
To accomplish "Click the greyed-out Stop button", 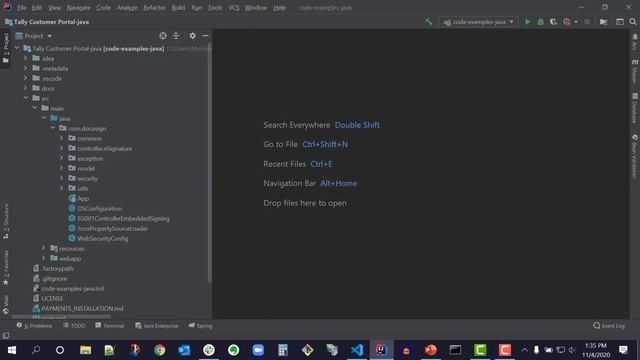I will coord(587,22).
